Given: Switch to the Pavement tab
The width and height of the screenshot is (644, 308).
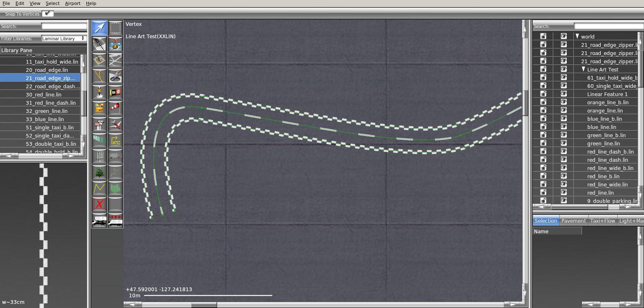Looking at the screenshot, I should (573, 221).
